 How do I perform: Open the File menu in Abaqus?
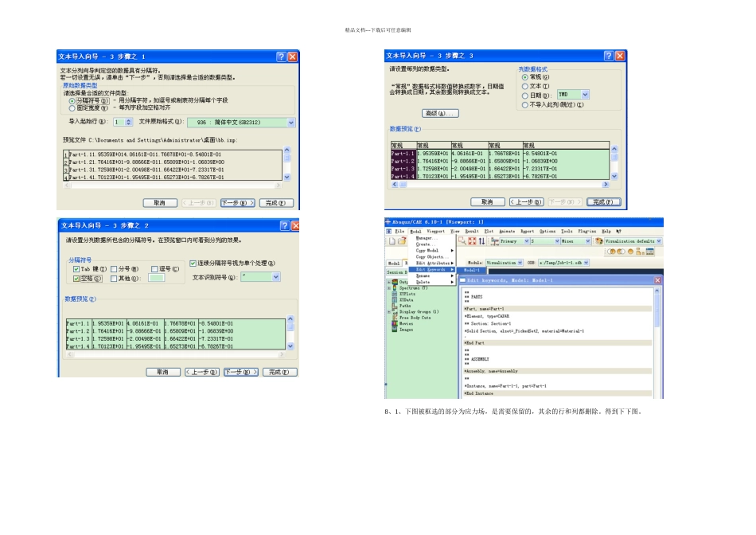[x=399, y=232]
